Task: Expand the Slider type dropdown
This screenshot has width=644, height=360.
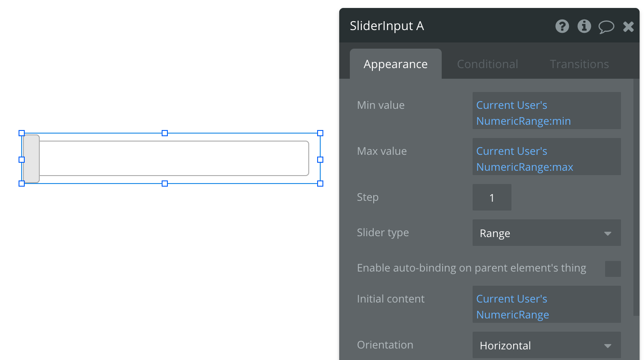Action: pyautogui.click(x=546, y=233)
